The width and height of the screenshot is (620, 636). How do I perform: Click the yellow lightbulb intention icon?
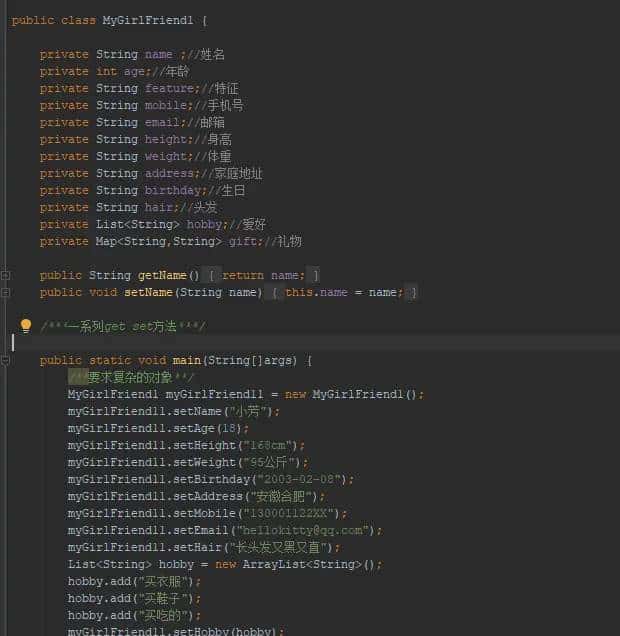pos(26,326)
